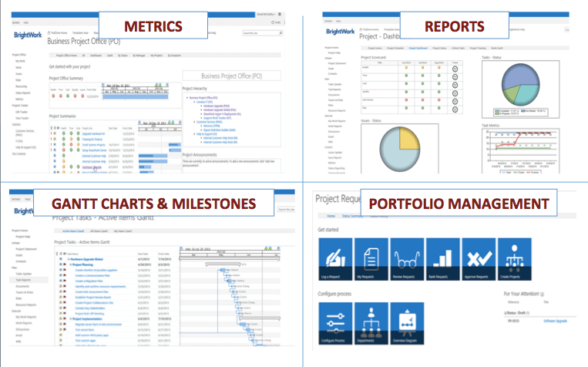Open the Status Summary tab in Portfolio panel
The image size is (588, 367).
pyautogui.click(x=352, y=216)
